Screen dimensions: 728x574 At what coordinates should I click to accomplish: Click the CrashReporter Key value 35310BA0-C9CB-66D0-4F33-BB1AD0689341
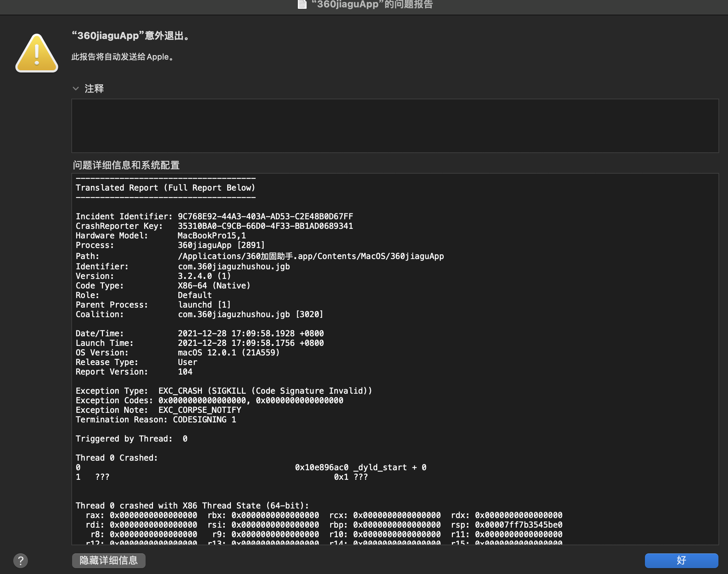tap(265, 226)
